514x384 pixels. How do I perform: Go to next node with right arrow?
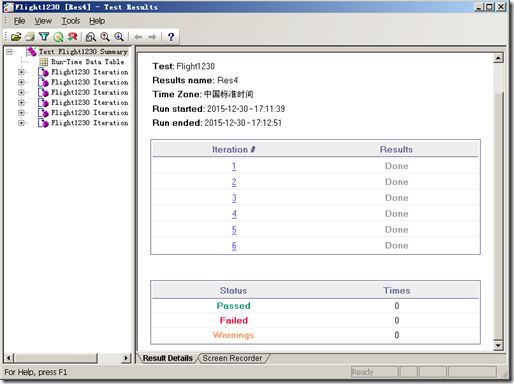152,37
